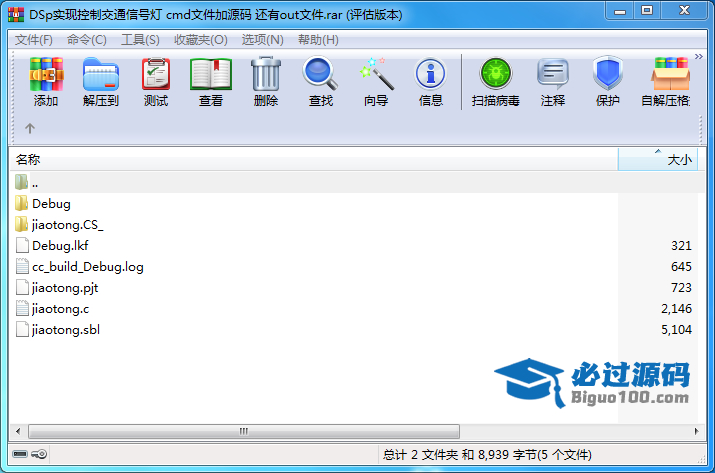Open the Commands (命令) menu

pos(87,40)
